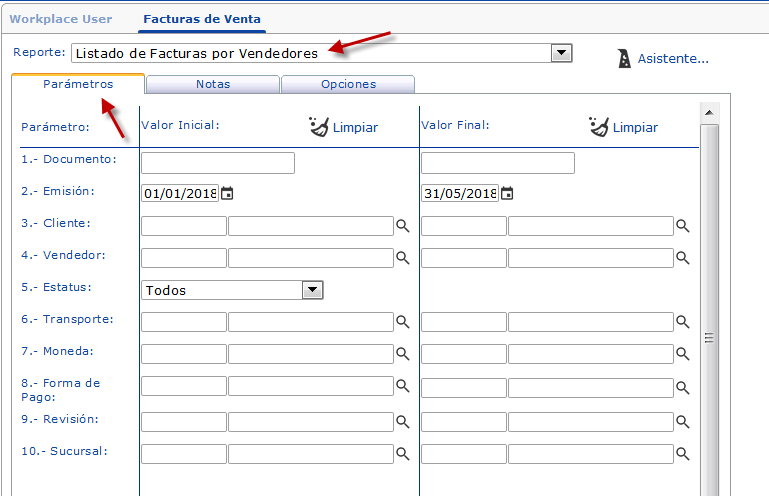This screenshot has height=496, width=769.
Task: Open calendar picker for final Emisión date
Action: (x=507, y=193)
